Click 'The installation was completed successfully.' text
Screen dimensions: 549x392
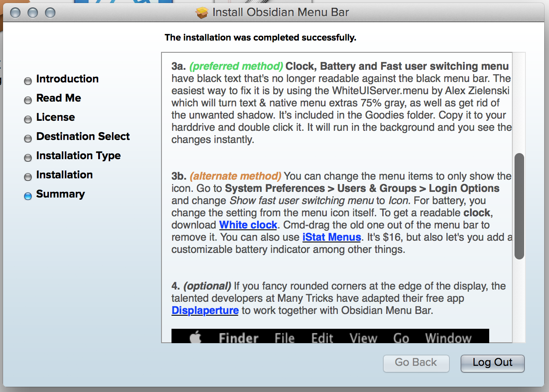[261, 37]
